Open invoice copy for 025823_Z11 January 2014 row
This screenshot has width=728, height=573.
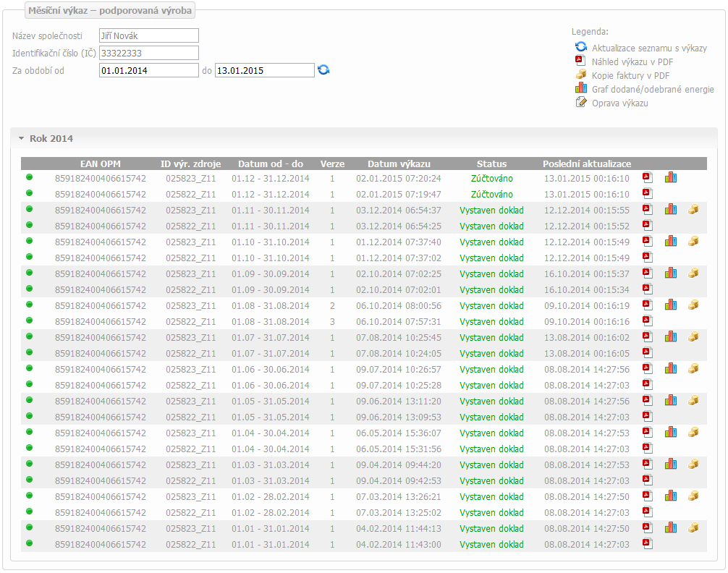pos(693,527)
